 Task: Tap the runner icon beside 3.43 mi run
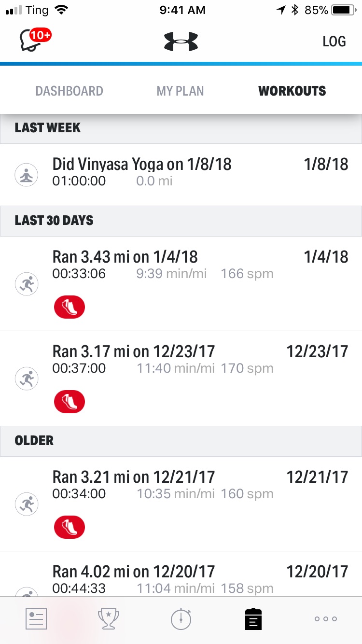(27, 284)
